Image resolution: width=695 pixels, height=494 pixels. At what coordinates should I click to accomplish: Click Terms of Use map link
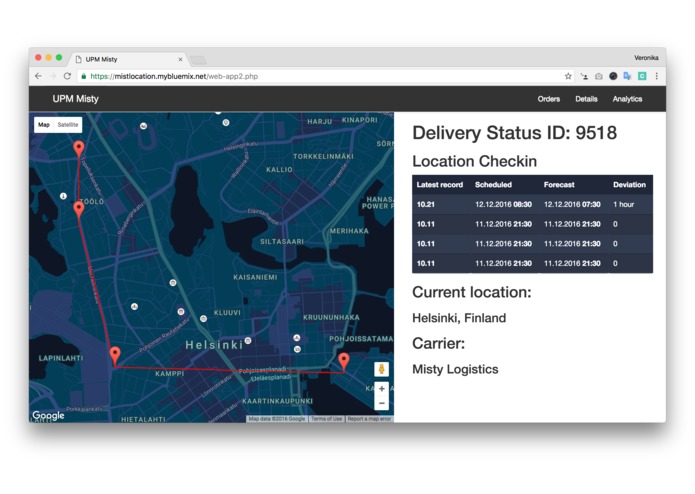pyautogui.click(x=326, y=419)
